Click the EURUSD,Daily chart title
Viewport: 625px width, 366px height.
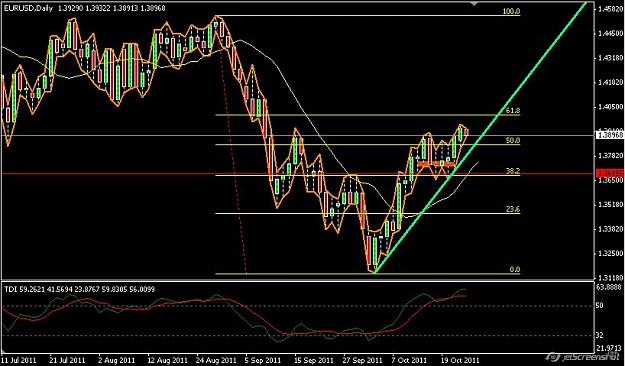(x=28, y=8)
